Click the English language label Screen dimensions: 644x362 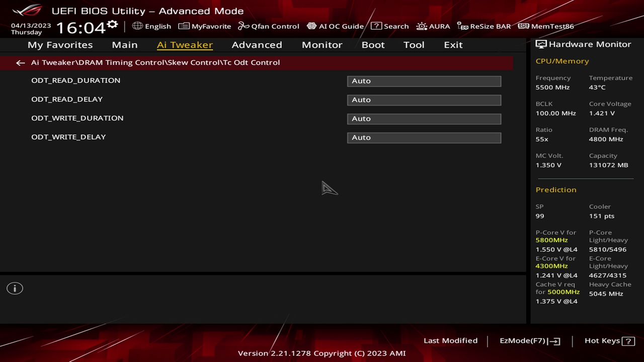pos(158,27)
